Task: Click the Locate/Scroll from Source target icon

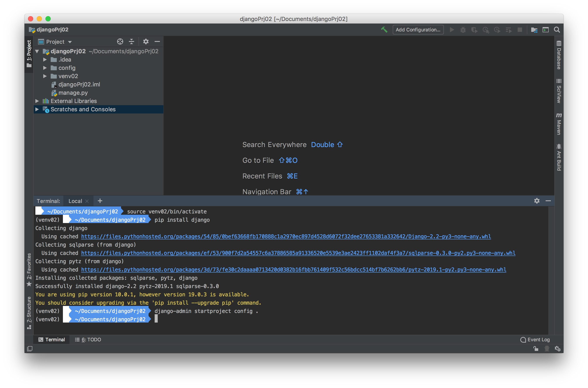Action: pyautogui.click(x=120, y=41)
